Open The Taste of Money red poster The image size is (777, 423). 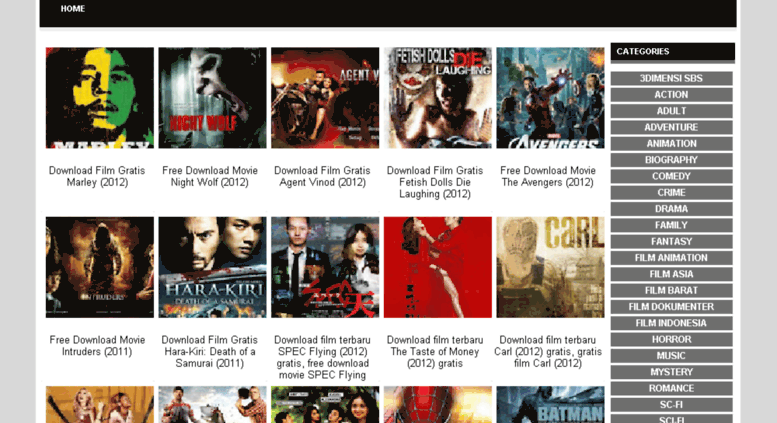(438, 267)
